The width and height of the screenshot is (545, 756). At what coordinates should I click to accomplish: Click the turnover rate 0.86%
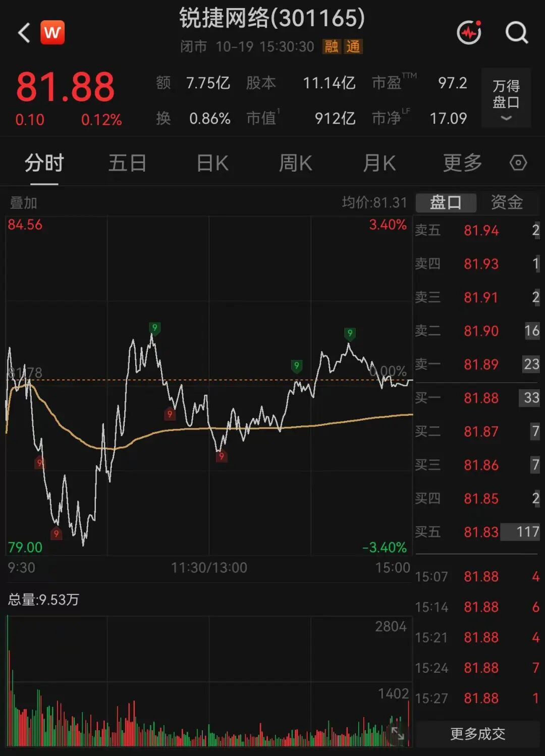point(210,118)
